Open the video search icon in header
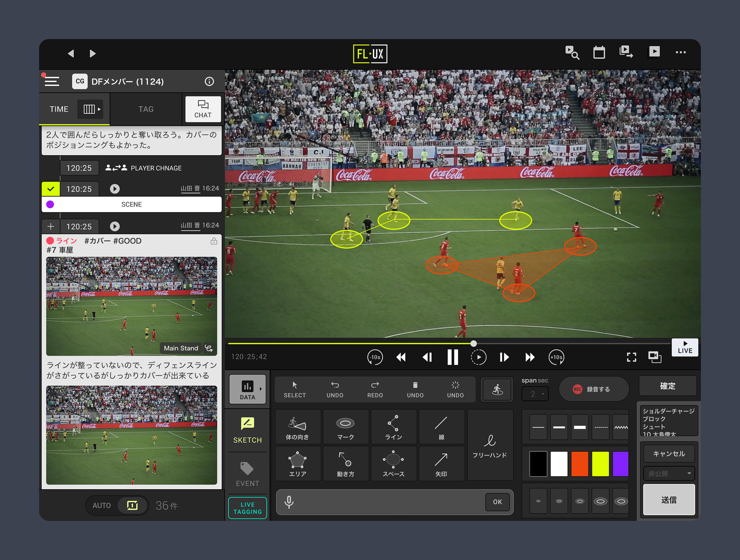Screen dimensions: 740x560 coord(572,52)
